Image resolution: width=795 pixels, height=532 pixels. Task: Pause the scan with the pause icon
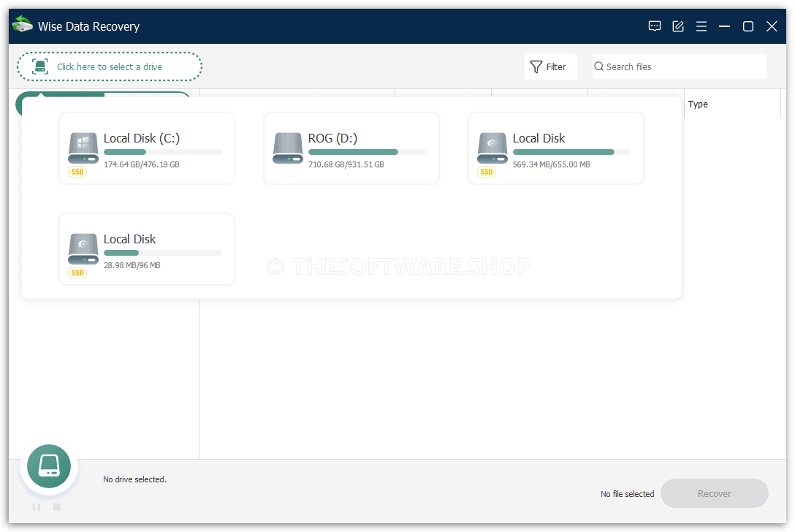37,507
